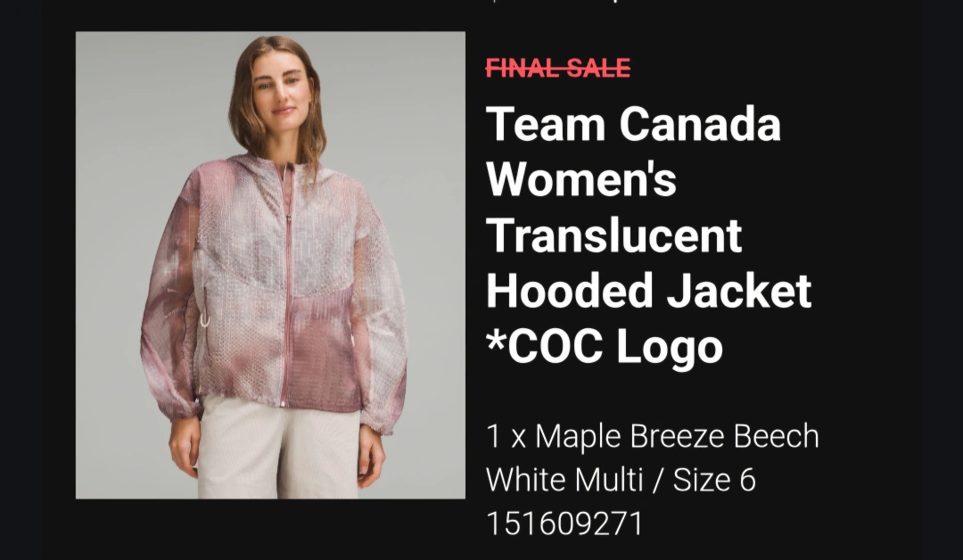Click the red FINAL SALE label
Viewport: 963px width, 560px height.
[557, 68]
